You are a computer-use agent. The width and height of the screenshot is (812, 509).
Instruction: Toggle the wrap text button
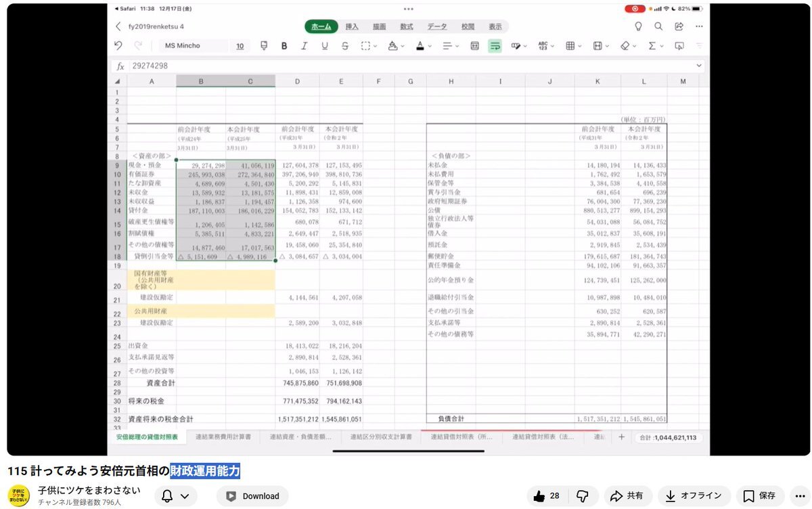(495, 46)
